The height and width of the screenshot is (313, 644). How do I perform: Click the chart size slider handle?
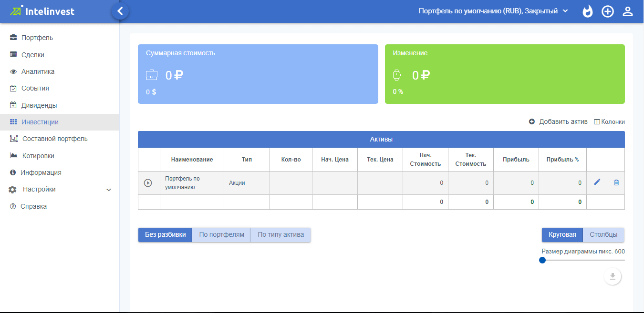pos(542,260)
